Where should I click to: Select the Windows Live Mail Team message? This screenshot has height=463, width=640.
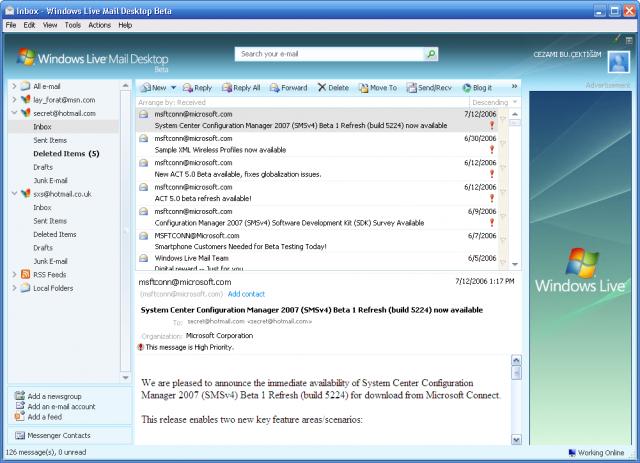tap(316, 262)
